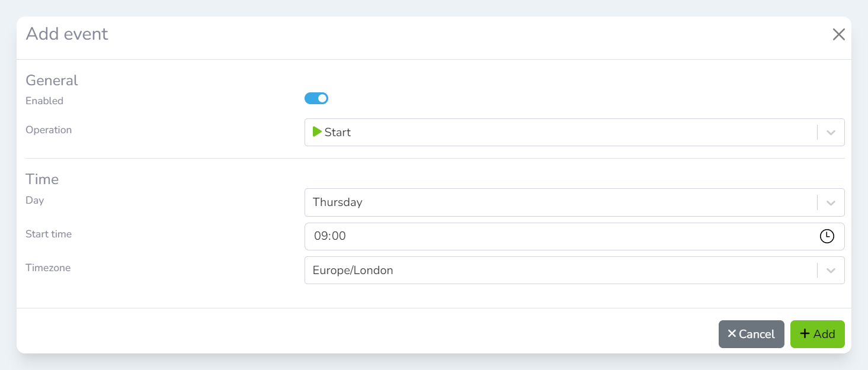The image size is (868, 370).
Task: Click the Operation field chevron arrow
Action: coord(831,133)
